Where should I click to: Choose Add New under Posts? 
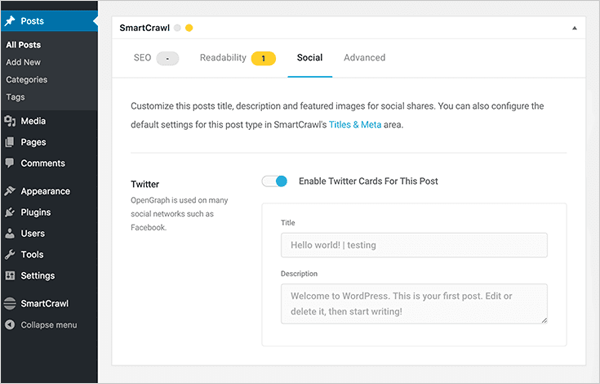coord(23,62)
